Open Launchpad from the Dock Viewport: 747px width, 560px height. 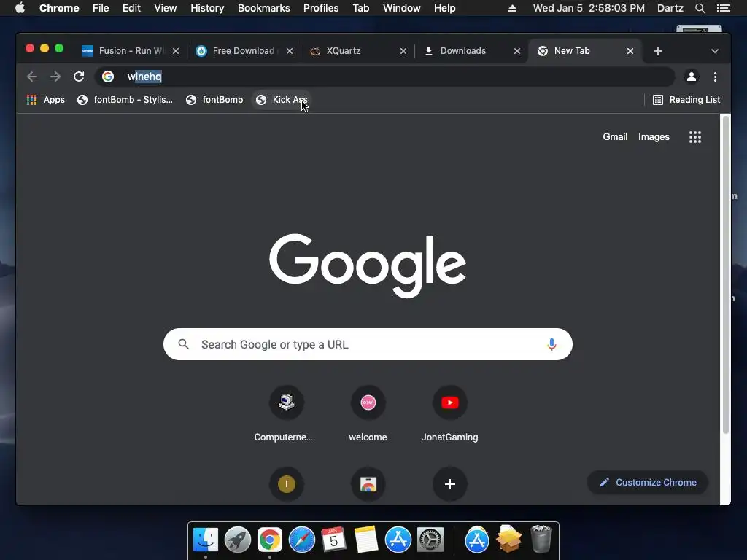(x=238, y=540)
